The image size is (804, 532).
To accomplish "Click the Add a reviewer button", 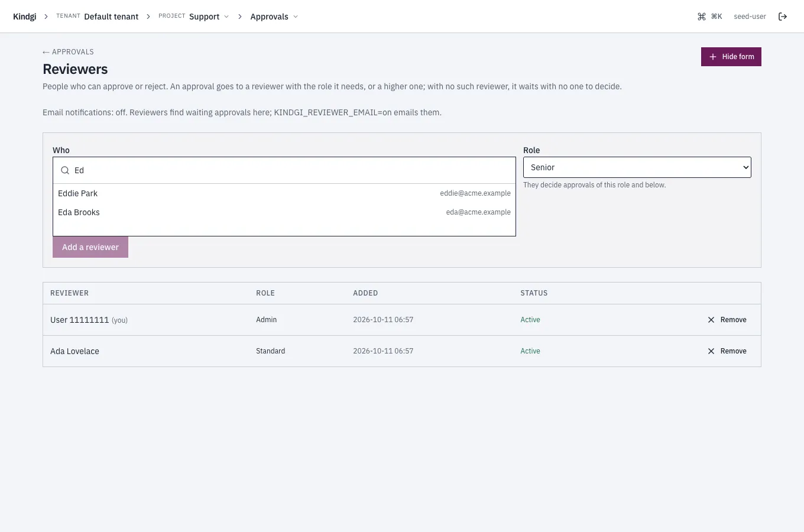I will (x=90, y=247).
